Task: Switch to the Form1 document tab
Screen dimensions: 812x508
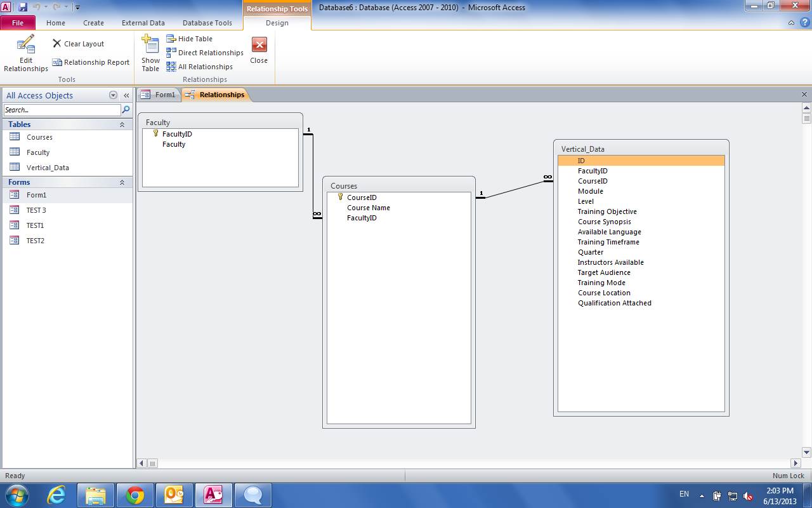Action: pyautogui.click(x=159, y=95)
